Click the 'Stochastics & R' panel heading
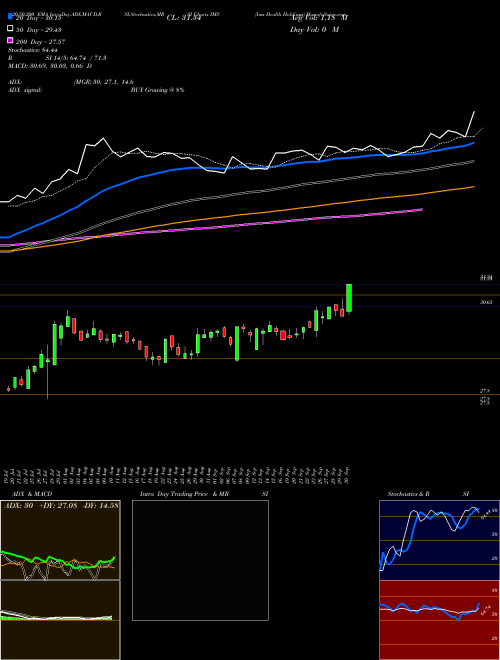 tap(408, 494)
